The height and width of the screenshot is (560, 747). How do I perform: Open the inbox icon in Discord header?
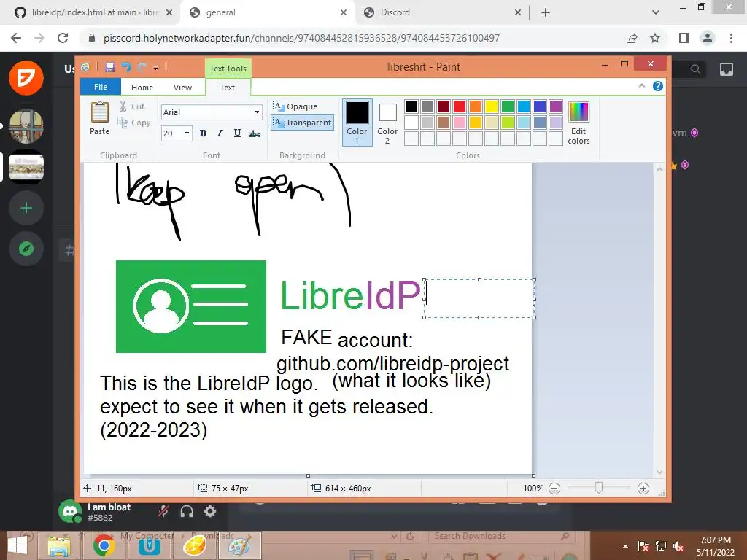(727, 69)
